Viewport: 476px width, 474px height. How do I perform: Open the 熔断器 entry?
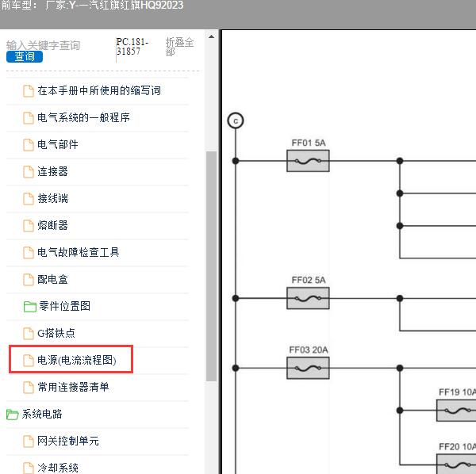pos(52,225)
